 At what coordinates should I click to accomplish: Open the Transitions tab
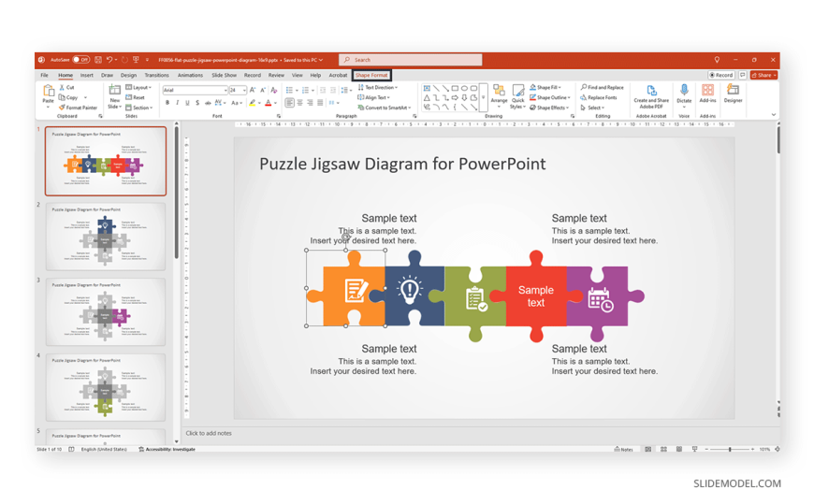click(156, 75)
